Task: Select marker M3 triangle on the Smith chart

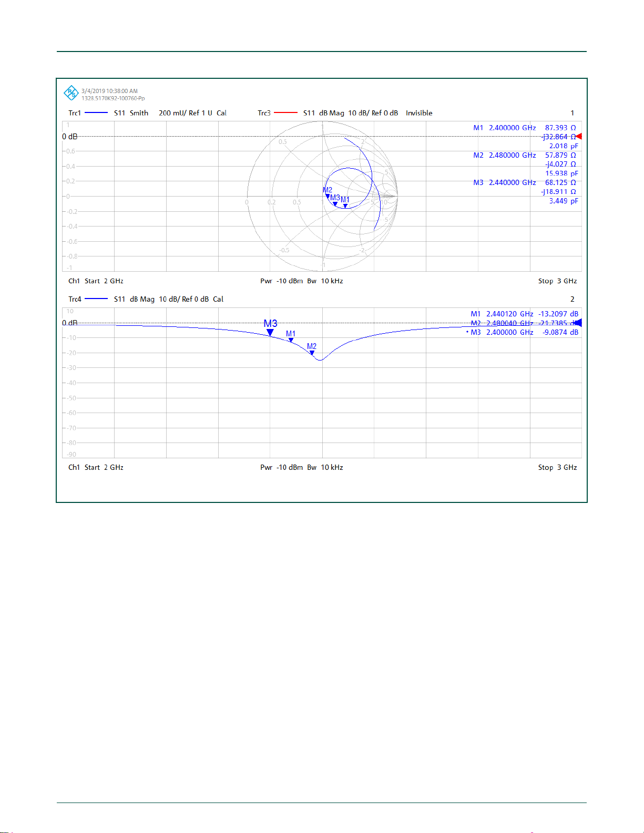Action: pos(335,203)
